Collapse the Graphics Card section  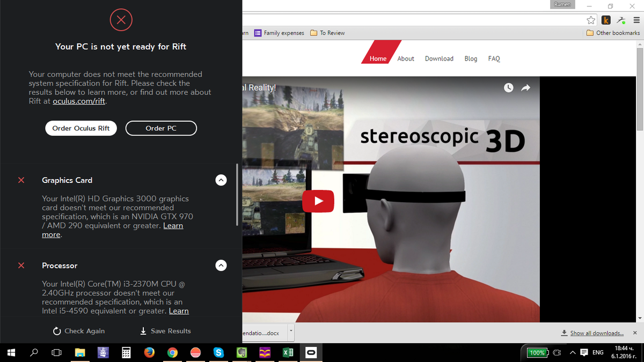tap(221, 180)
